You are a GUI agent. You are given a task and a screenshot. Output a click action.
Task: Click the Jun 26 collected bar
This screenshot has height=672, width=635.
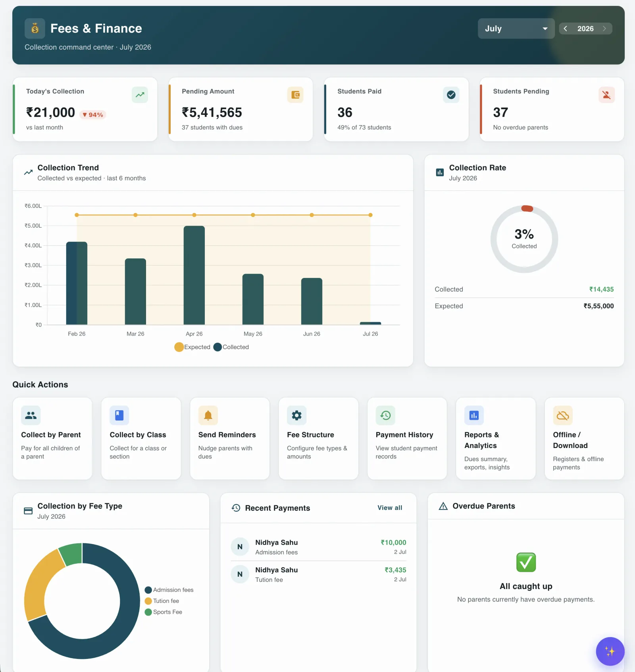312,301
